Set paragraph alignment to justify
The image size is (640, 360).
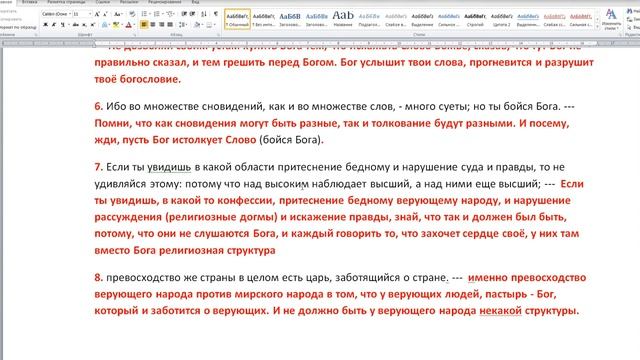coord(170,24)
